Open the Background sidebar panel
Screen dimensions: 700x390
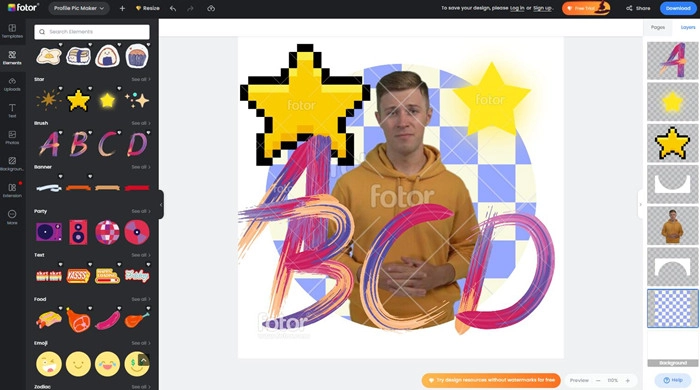pos(12,164)
